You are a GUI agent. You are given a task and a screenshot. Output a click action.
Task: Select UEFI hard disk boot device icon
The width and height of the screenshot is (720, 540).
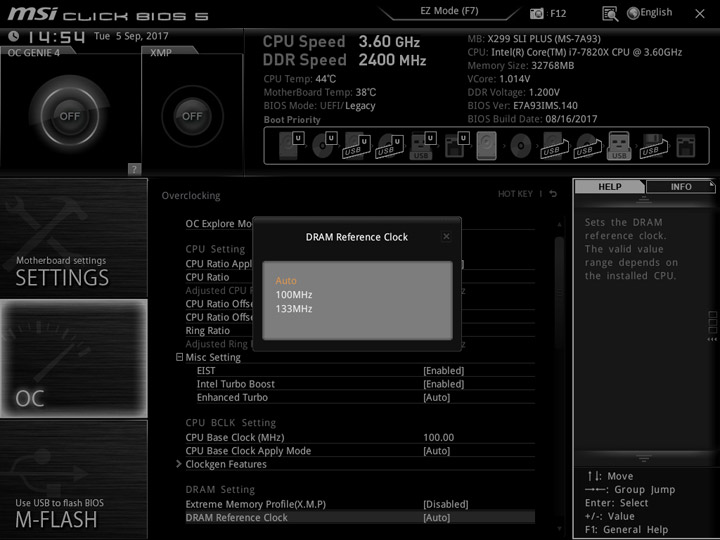[291, 145]
